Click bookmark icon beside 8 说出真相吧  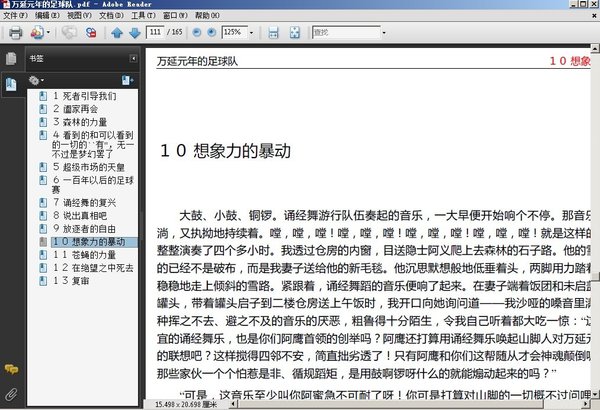43,216
